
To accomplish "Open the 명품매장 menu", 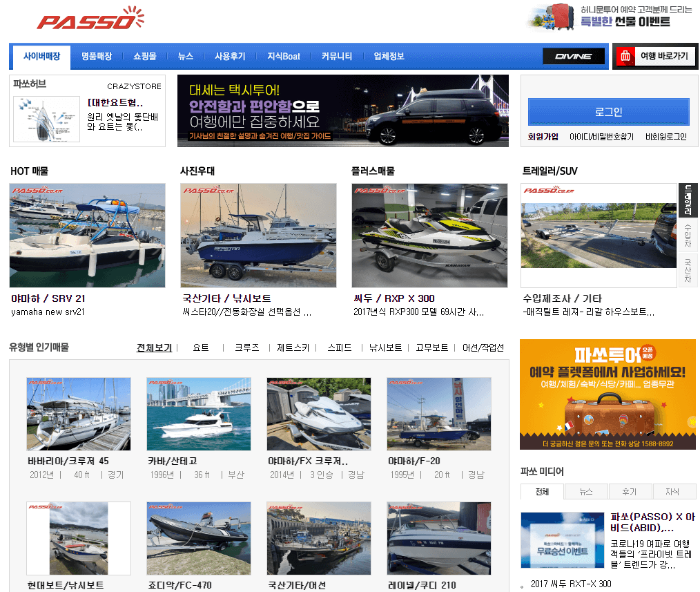I will 97,56.
